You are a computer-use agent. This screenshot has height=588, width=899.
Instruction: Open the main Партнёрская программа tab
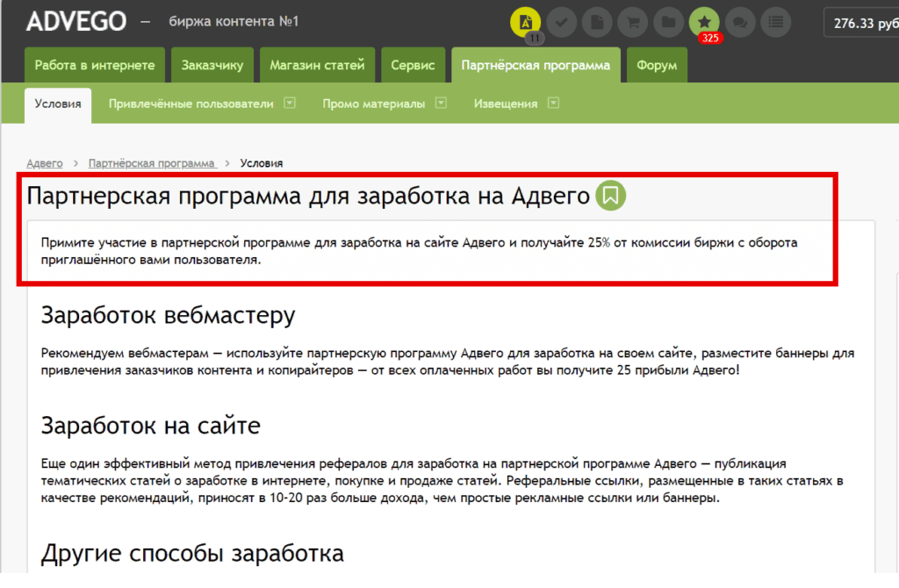(536, 65)
